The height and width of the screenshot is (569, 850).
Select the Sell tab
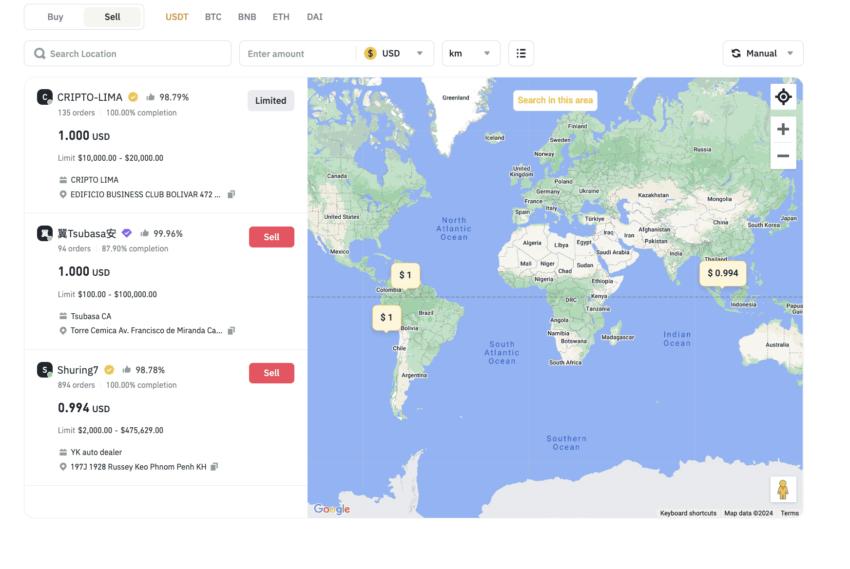pos(112,17)
